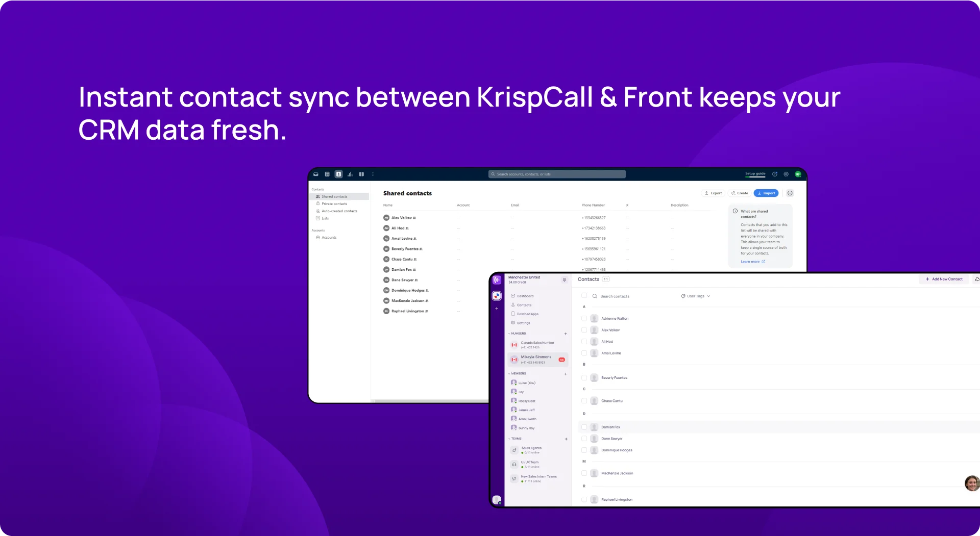The height and width of the screenshot is (536, 980).
Task: Click the Add New Contact button
Action: 944,279
